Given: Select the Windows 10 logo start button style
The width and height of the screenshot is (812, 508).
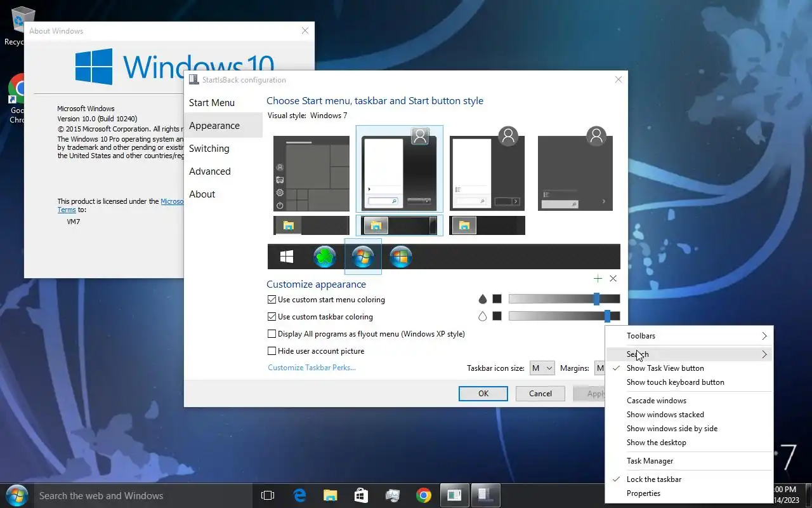Looking at the screenshot, I should (x=287, y=257).
